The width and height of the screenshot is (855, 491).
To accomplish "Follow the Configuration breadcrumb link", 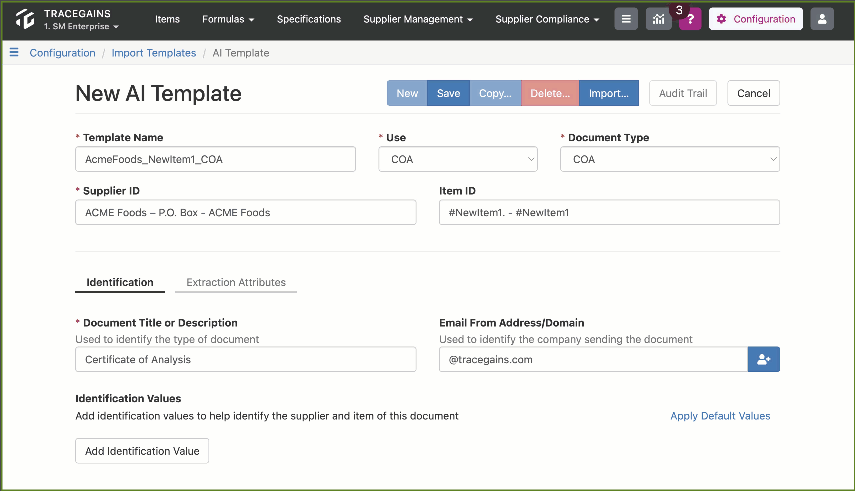I will click(x=62, y=53).
